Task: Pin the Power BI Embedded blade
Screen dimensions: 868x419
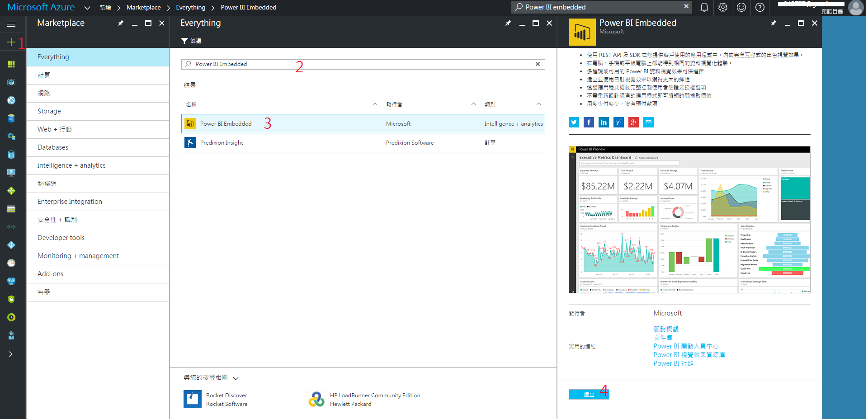Action: [774, 23]
